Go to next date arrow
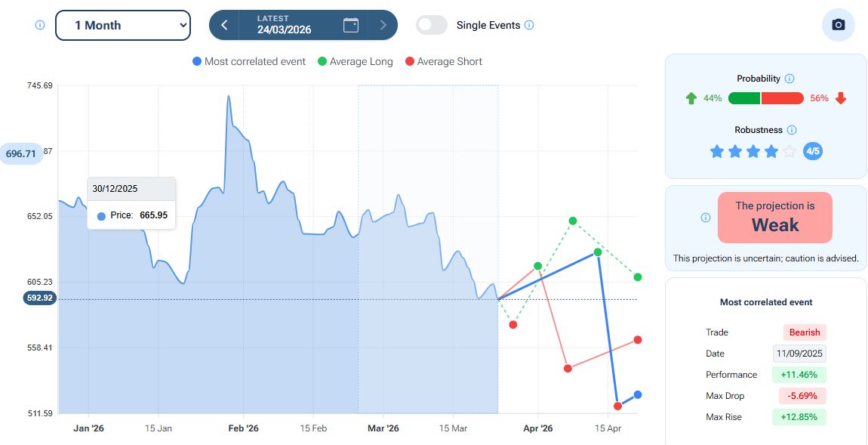This screenshot has height=445, width=868. 383,25
